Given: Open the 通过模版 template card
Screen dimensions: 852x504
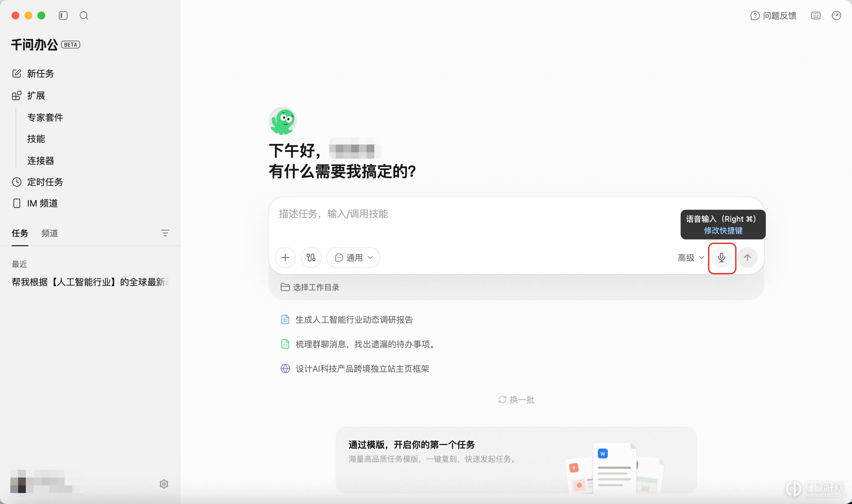Looking at the screenshot, I should click(x=516, y=460).
